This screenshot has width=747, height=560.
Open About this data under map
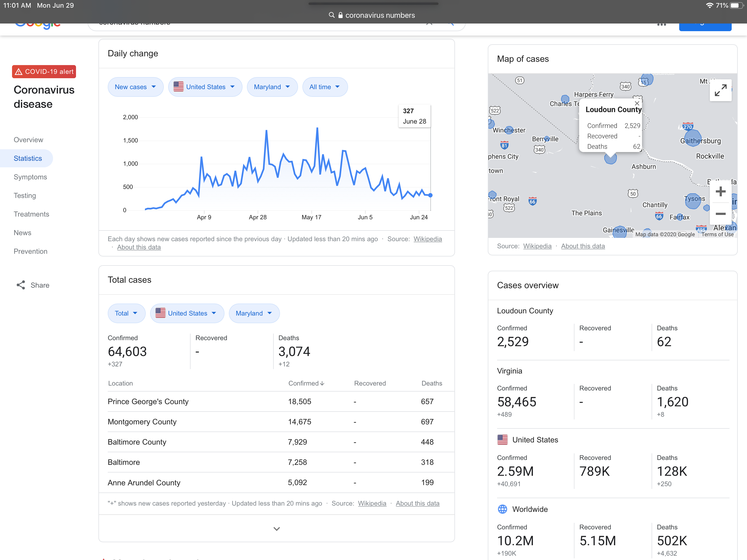(x=583, y=246)
